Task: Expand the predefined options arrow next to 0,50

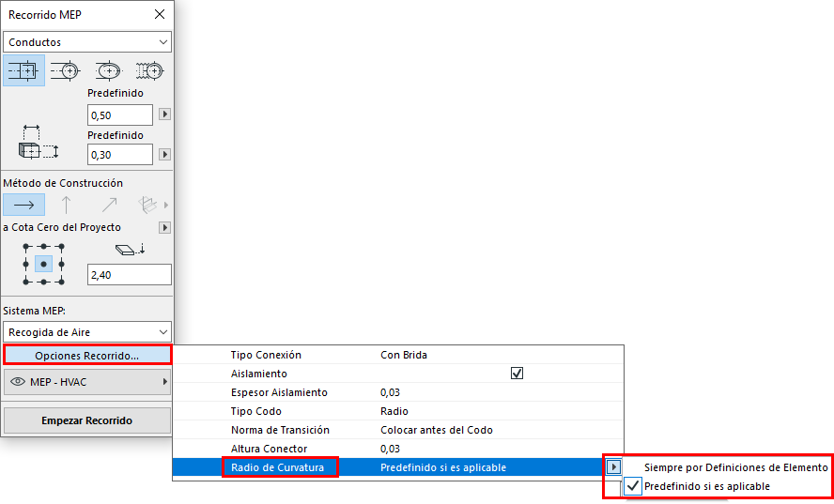Action: click(x=165, y=115)
